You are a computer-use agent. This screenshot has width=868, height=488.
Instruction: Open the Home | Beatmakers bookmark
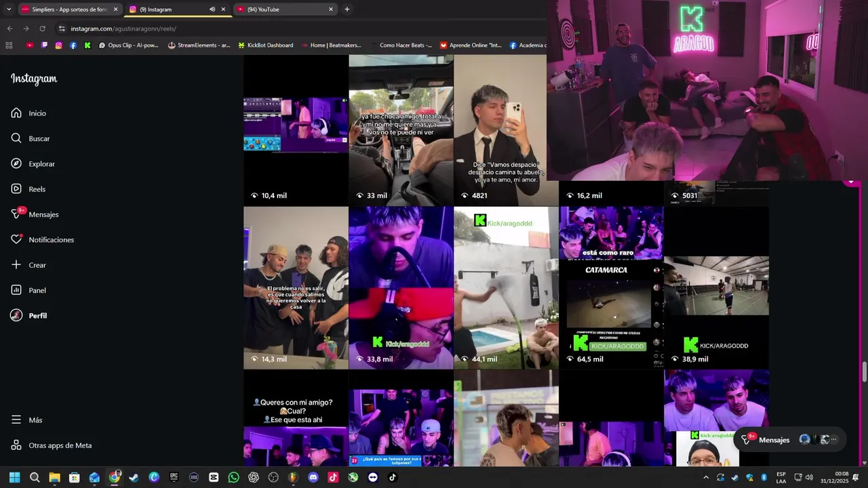332,45
